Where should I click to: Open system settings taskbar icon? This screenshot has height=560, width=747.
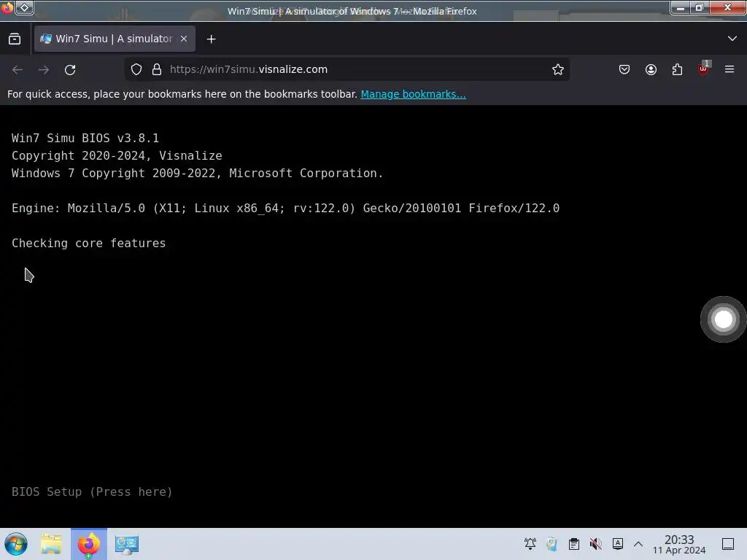click(127, 544)
